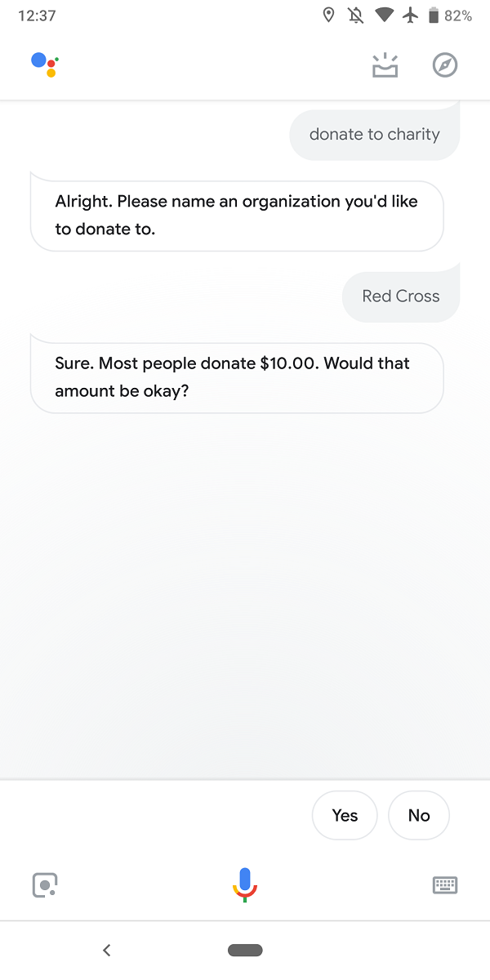The image size is (490, 980).
Task: Tap the Wi-Fi status icon
Action: coord(384,16)
